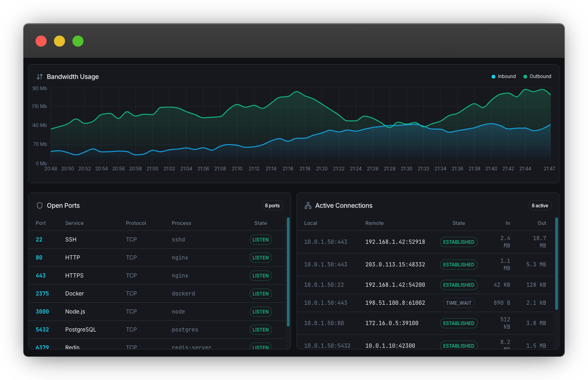Select the Node.js port 3000 link
This screenshot has width=588, height=380.
[42, 312]
